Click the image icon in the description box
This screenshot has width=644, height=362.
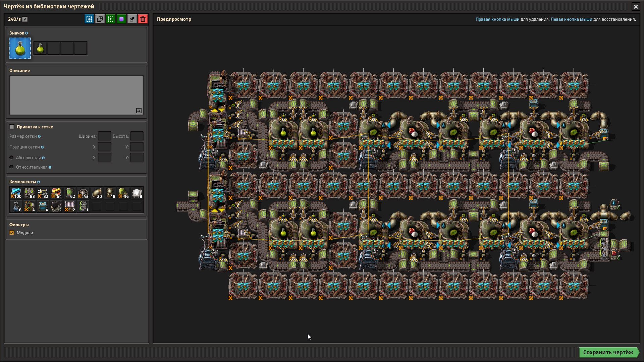[x=139, y=111]
